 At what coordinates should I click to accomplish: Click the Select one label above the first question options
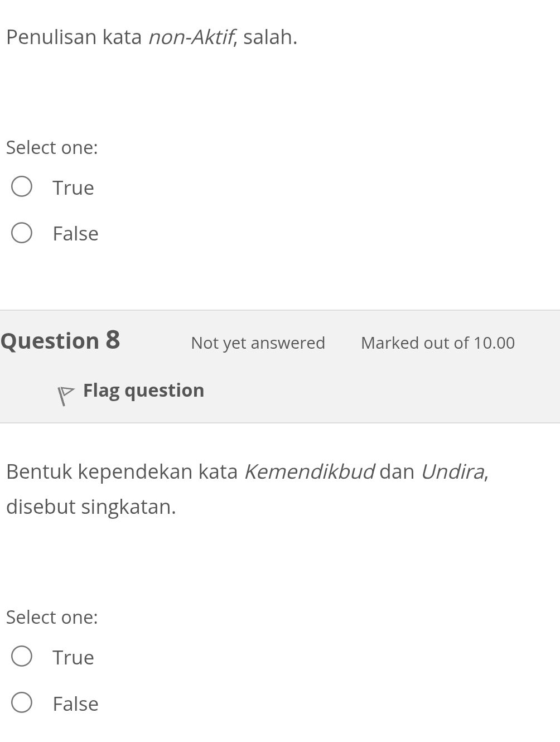(52, 147)
